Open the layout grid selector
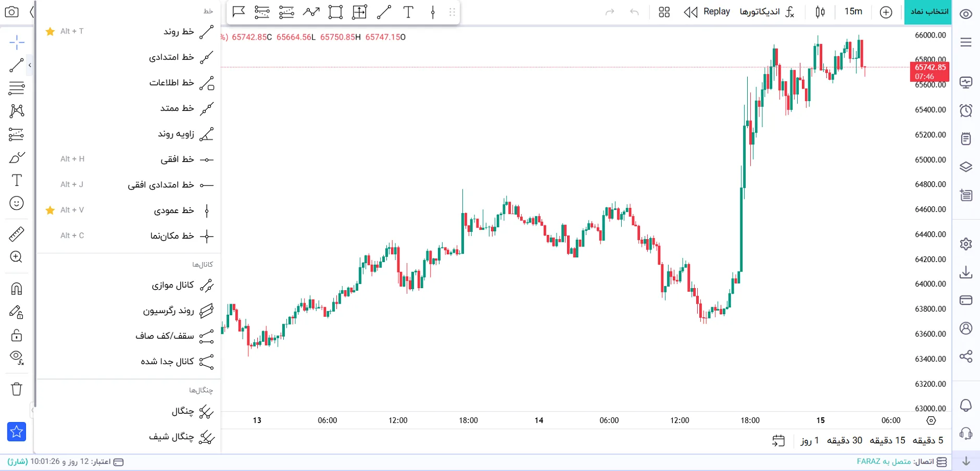Viewport: 980px width, 471px height. click(x=664, y=12)
